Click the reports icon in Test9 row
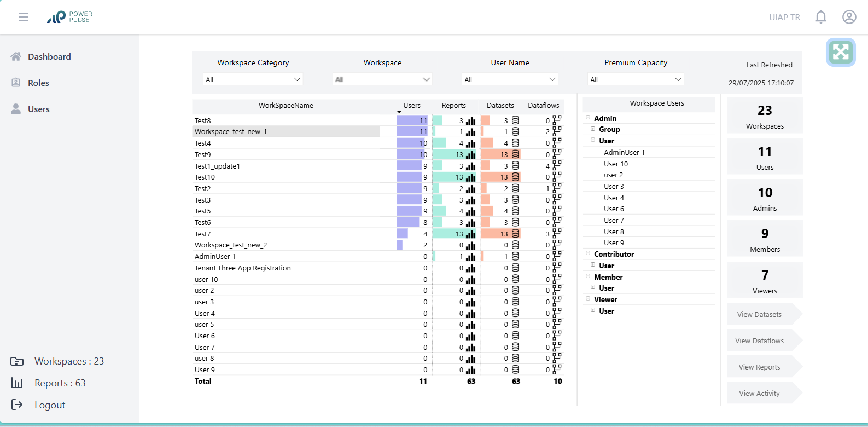 coord(470,154)
